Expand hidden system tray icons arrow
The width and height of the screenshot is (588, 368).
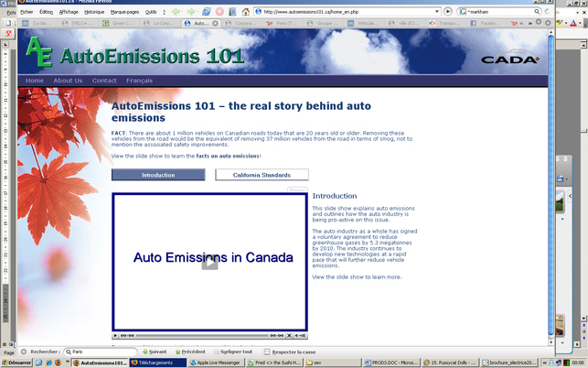click(544, 363)
